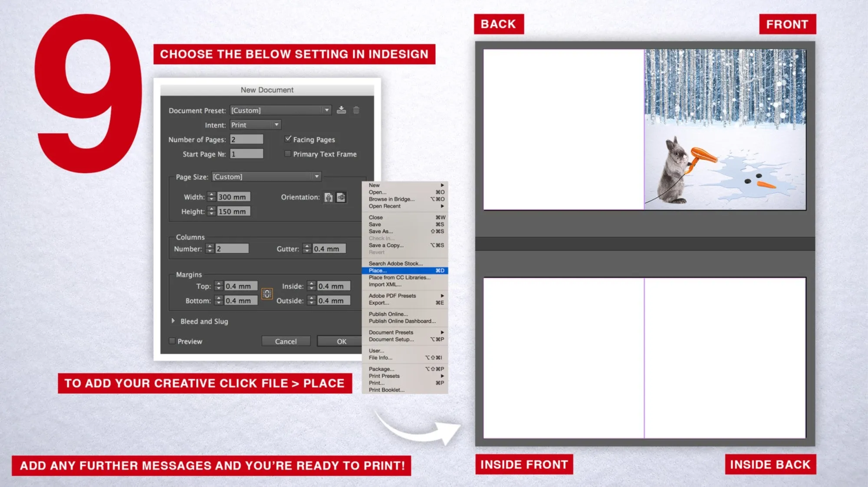Open the Adobe PDF Presets submenu
Screen dimensions: 868x487
(x=391, y=295)
